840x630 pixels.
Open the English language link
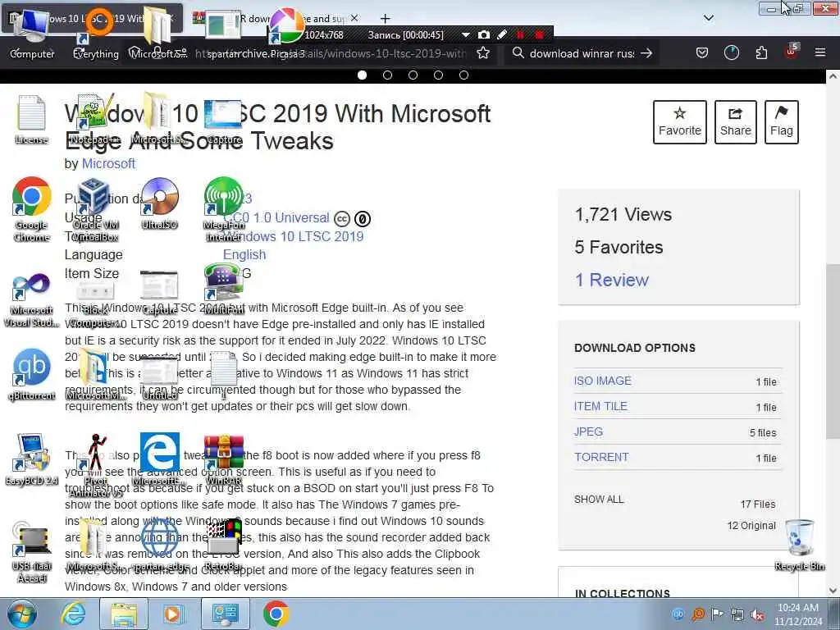coord(244,254)
